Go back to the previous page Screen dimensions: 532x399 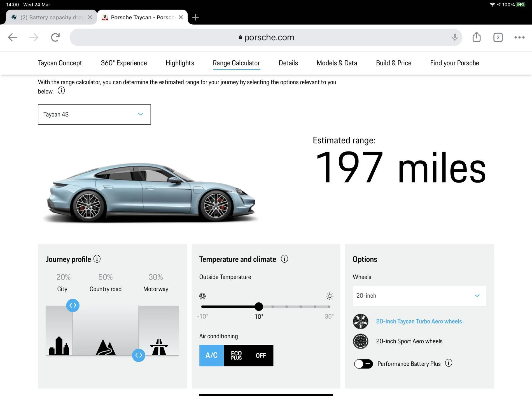[x=13, y=37]
